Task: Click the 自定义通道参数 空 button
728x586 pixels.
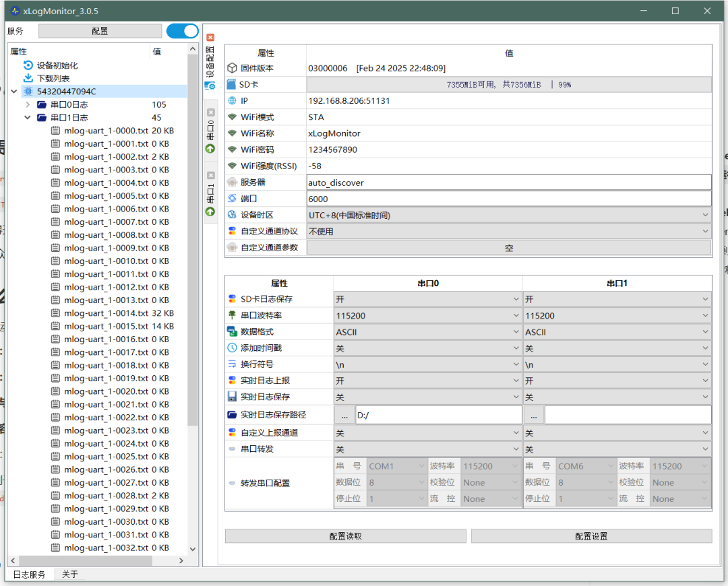Action: click(509, 248)
